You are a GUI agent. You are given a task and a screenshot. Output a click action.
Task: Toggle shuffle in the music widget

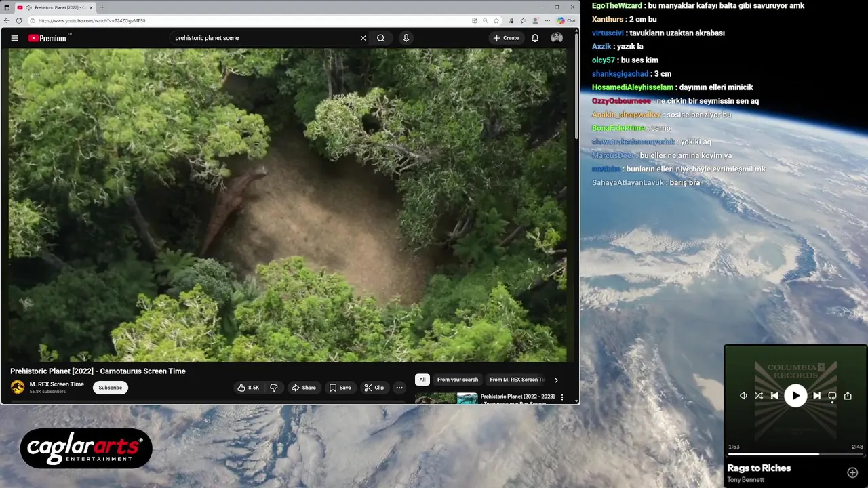(759, 396)
